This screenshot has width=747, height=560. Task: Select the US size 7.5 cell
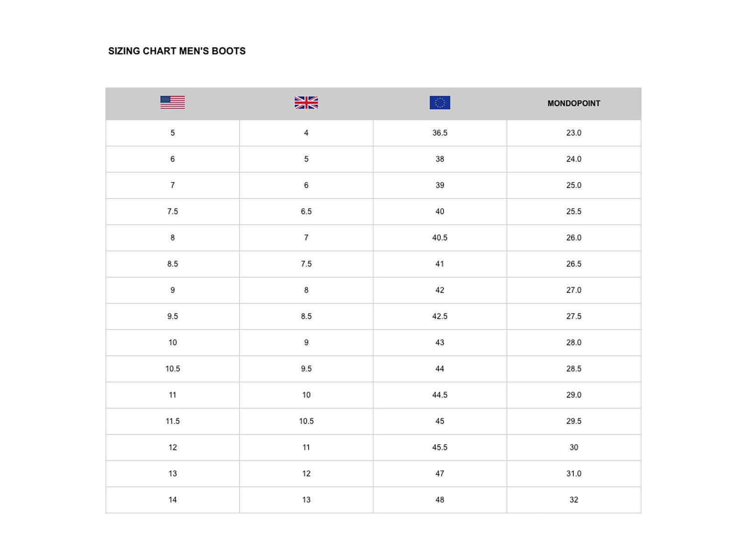[x=173, y=211]
